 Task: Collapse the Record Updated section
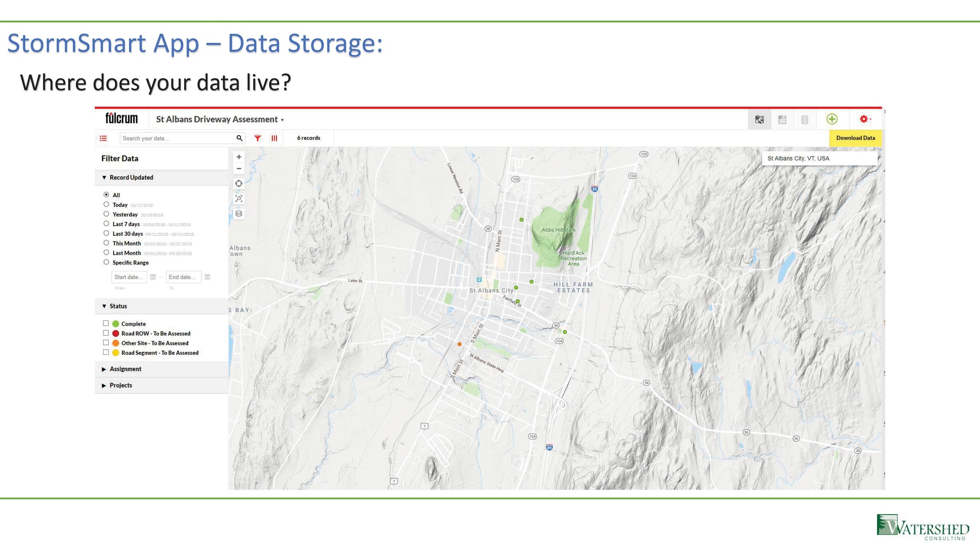[x=104, y=177]
